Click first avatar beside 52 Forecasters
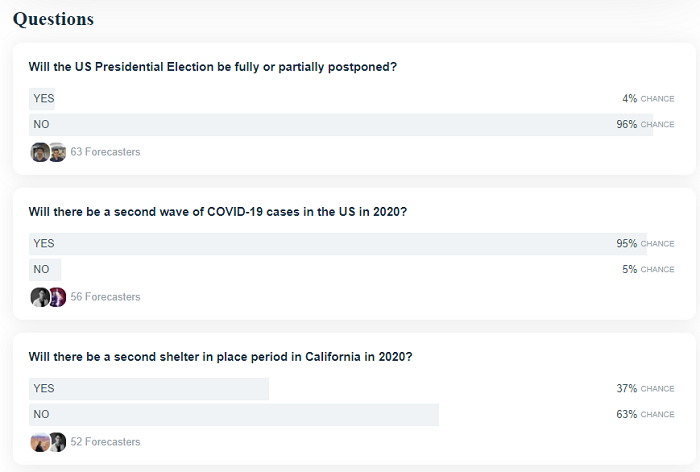The height and width of the screenshot is (472, 700). point(40,443)
